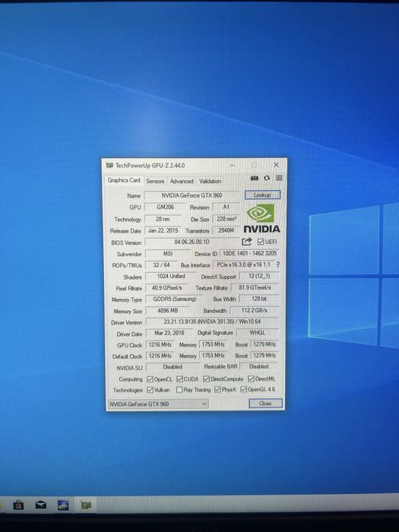The width and height of the screenshot is (399, 532).
Task: Click the BIOS export share icon
Action: 247,242
